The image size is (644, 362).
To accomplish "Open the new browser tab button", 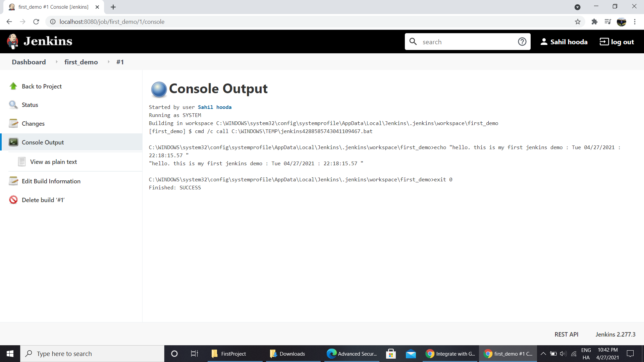I will click(x=113, y=7).
